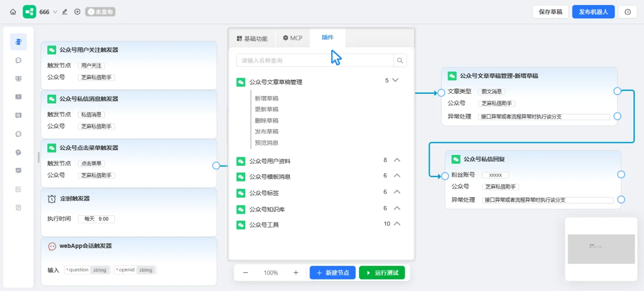
Task: Click the home icon in top bar
Action: point(13,11)
